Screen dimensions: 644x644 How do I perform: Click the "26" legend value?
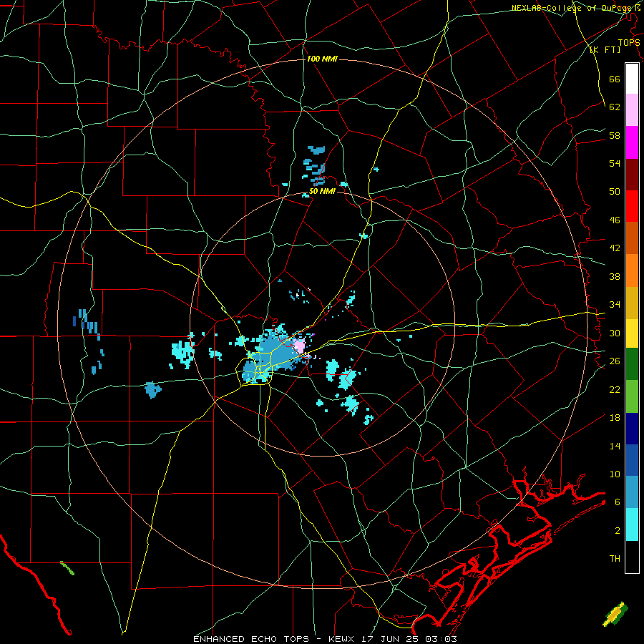[x=615, y=361]
